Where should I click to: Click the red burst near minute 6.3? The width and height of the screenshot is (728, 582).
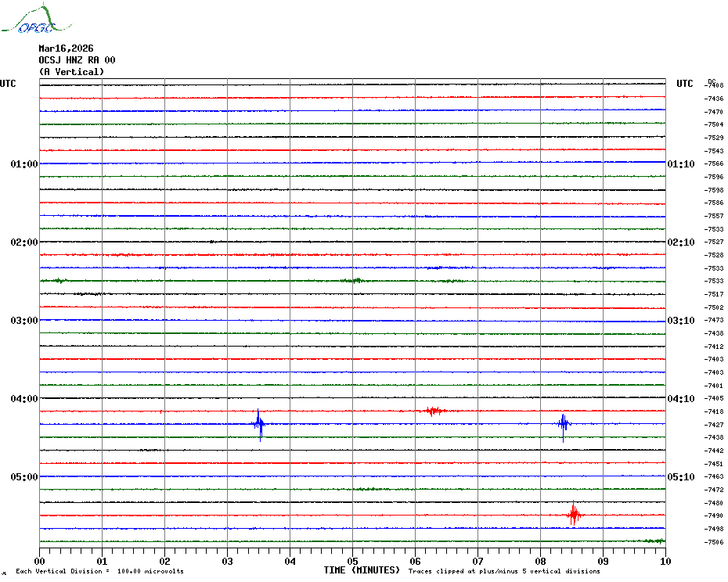click(433, 411)
